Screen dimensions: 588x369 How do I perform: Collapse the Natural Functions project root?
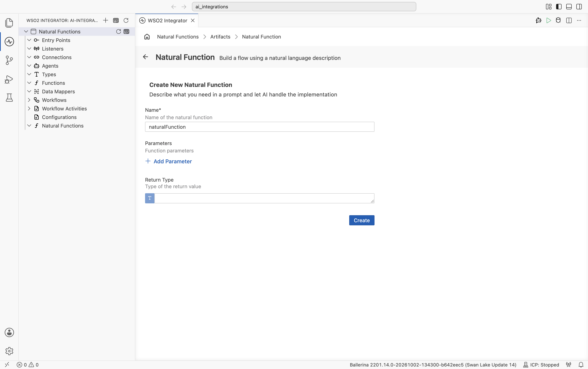(x=26, y=31)
